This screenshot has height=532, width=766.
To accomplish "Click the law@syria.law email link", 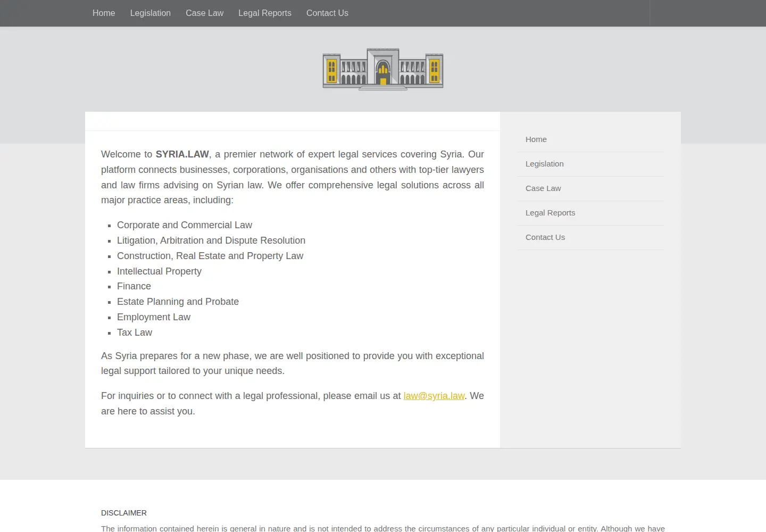I will point(434,396).
